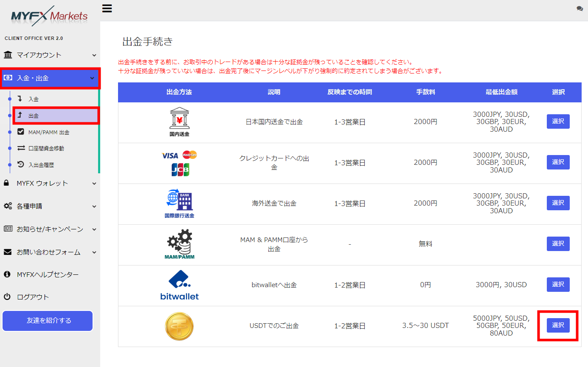Click the CLIENT OFFICE VER 2.0 label
The image size is (588, 367).
pos(34,38)
